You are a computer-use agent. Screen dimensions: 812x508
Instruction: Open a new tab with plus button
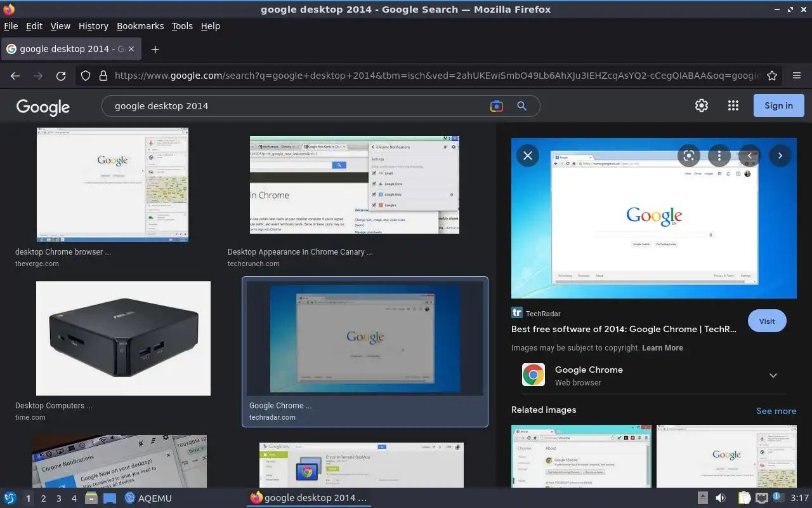(155, 49)
